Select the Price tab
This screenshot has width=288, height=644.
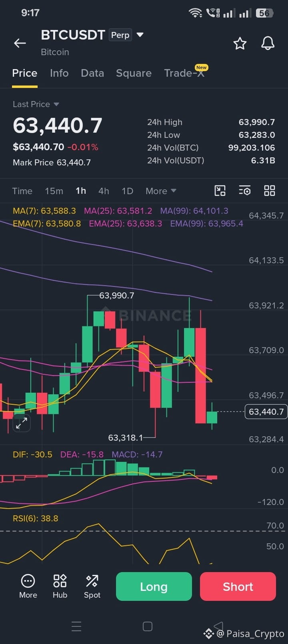tap(25, 73)
